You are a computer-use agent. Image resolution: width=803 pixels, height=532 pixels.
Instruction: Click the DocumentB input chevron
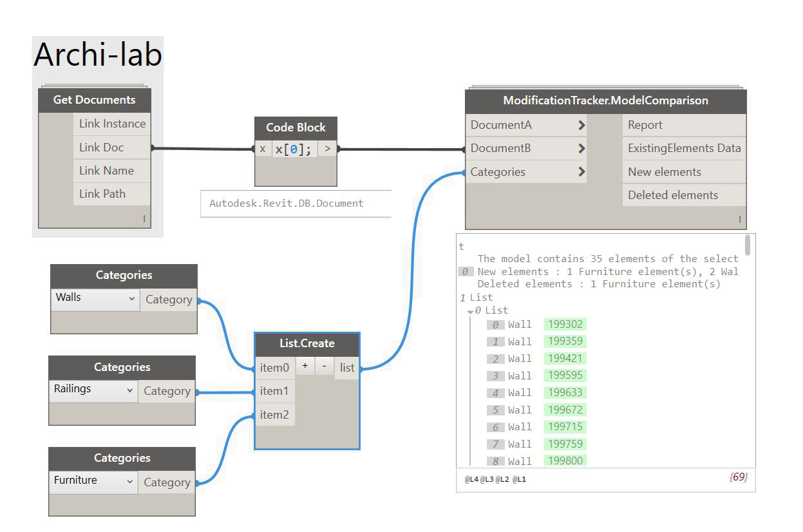(x=581, y=148)
